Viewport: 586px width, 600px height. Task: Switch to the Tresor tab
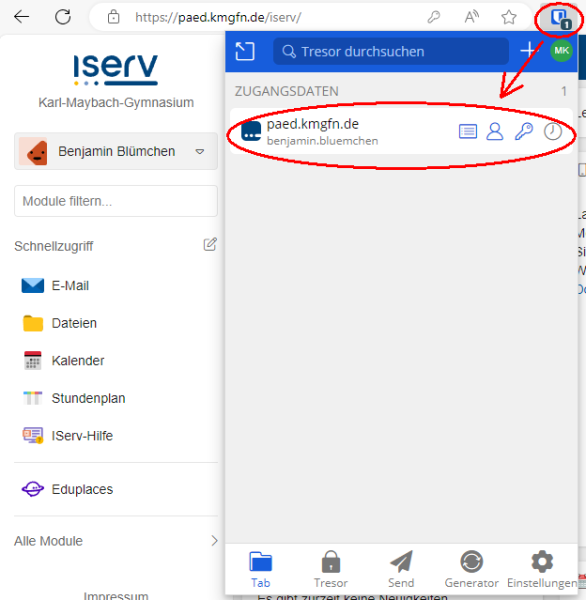(x=331, y=569)
